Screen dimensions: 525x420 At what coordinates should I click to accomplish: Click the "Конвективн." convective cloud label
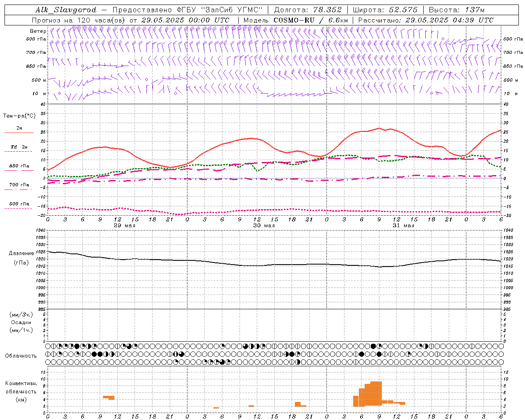pos(21,383)
